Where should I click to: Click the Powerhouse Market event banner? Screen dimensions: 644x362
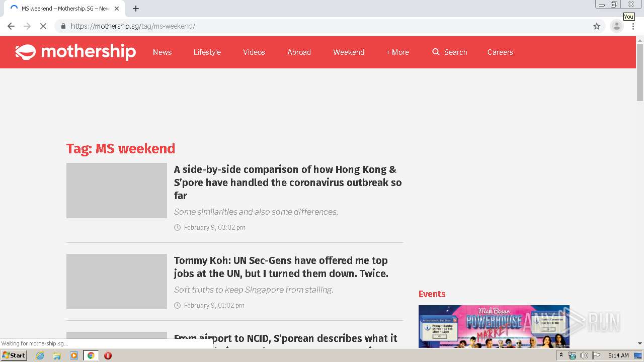coord(494,326)
